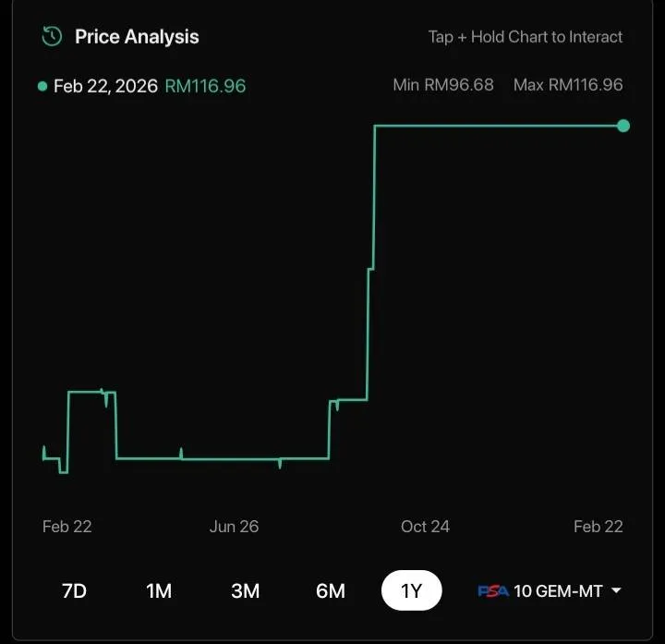Click the Min RM96.68 label
Viewport: 665px width, 644px height.
click(443, 85)
